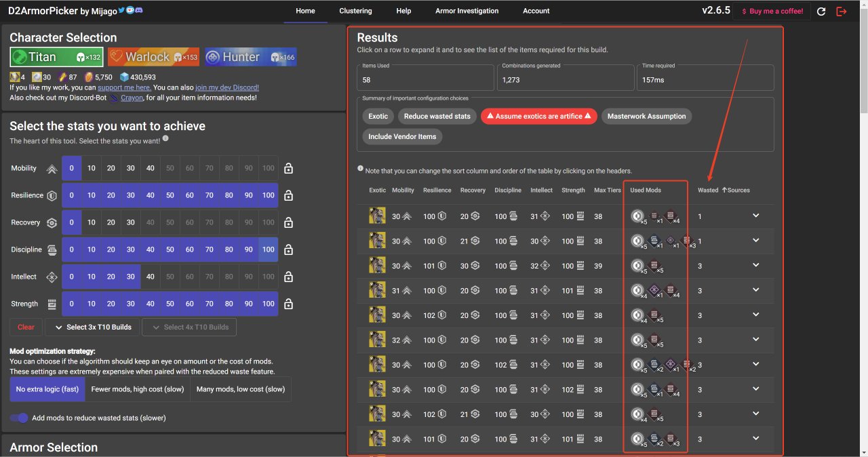This screenshot has width=868, height=457.
Task: Open Mijago's Twitter icon in header
Action: pos(123,12)
